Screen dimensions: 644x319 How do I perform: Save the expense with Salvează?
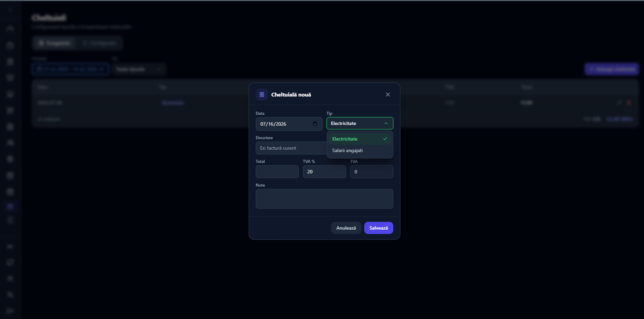(379, 228)
